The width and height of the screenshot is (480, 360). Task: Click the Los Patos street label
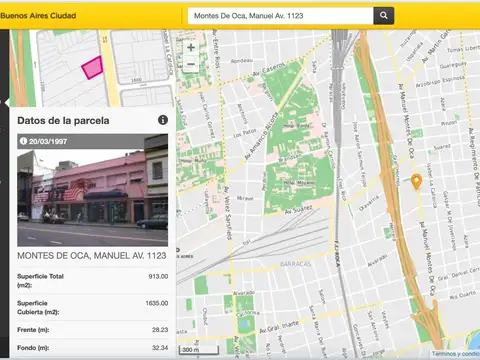[x=245, y=133]
